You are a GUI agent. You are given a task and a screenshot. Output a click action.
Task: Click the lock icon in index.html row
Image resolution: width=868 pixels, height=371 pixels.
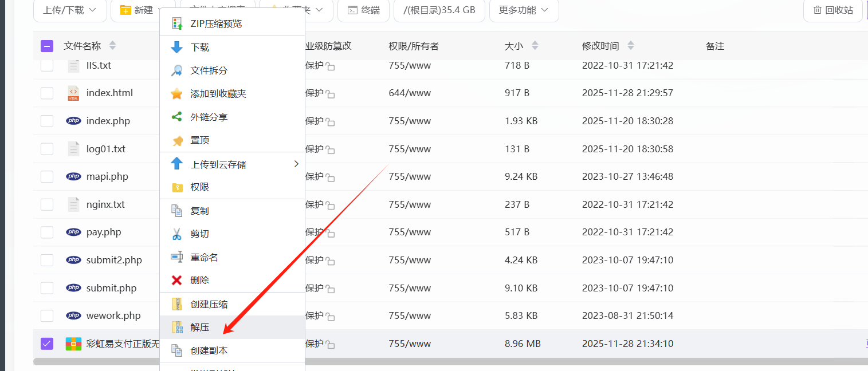point(331,94)
